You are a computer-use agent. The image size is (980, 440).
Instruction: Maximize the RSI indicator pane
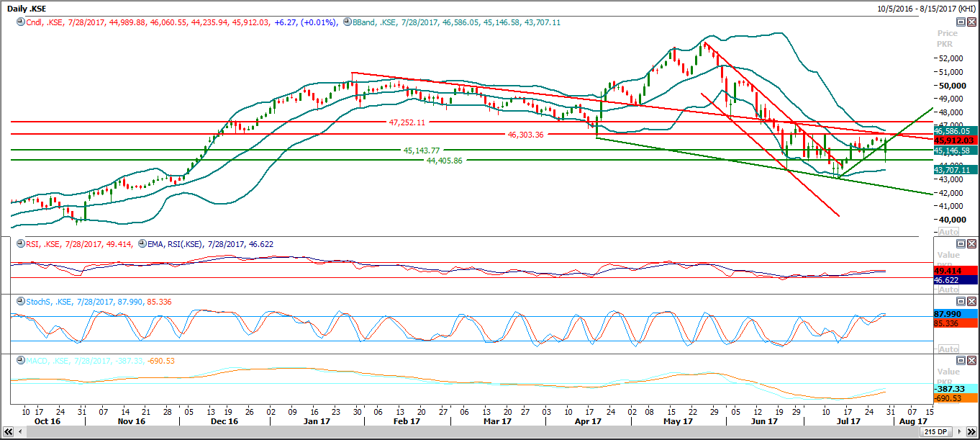(960, 244)
